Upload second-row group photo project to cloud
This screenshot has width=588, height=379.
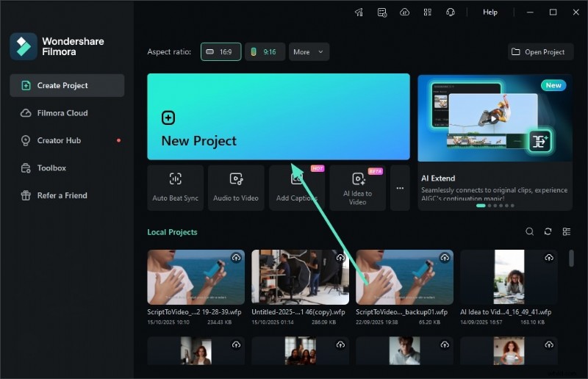pos(340,344)
